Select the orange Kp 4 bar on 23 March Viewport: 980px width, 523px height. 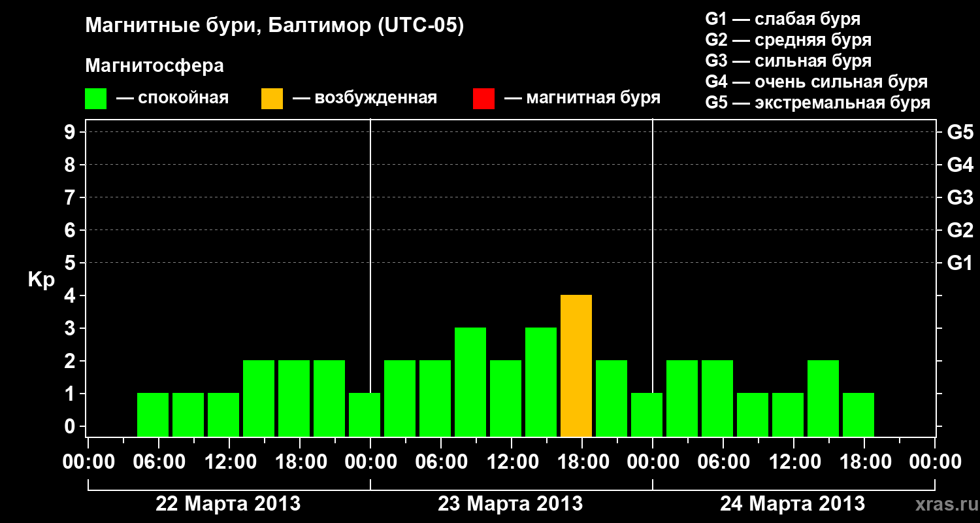(x=576, y=366)
